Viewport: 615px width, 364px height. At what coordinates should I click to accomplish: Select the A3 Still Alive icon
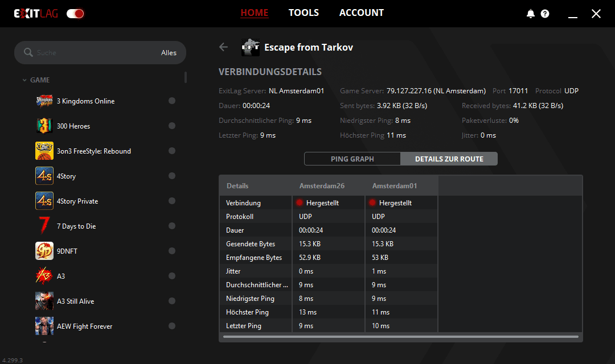click(x=44, y=301)
